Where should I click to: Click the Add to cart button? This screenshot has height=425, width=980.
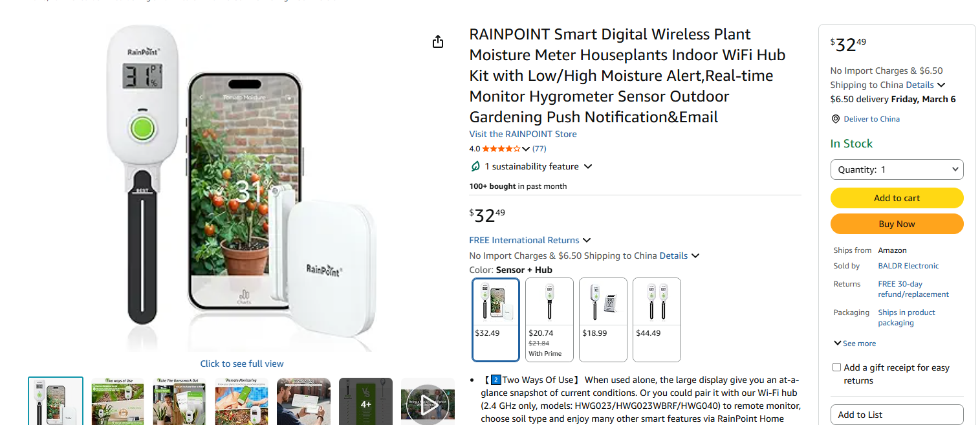point(897,198)
